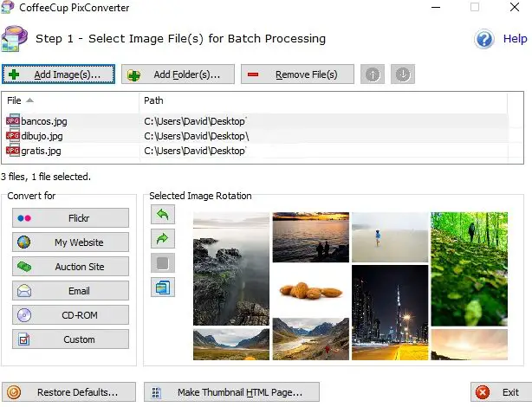Click the Add Image(s) button
The width and height of the screenshot is (532, 407).
(x=59, y=74)
